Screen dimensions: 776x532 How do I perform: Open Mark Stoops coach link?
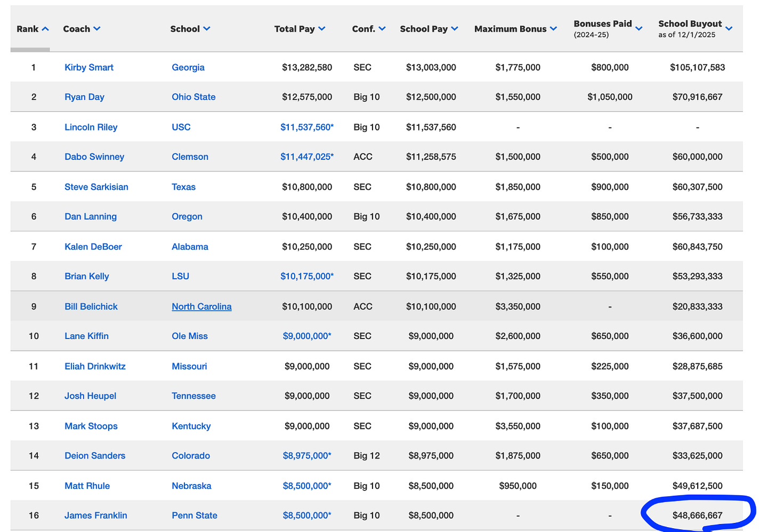click(x=91, y=426)
